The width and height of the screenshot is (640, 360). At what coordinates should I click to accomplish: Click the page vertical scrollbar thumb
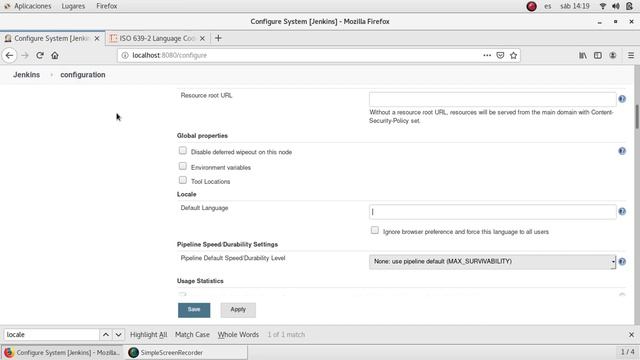tap(637, 117)
